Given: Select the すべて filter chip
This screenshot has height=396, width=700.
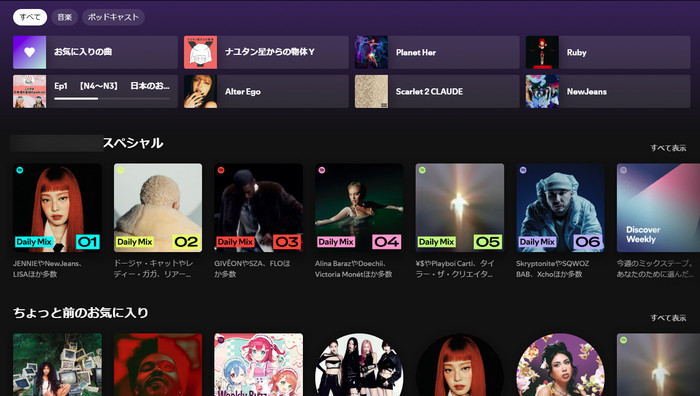Looking at the screenshot, I should [x=30, y=17].
